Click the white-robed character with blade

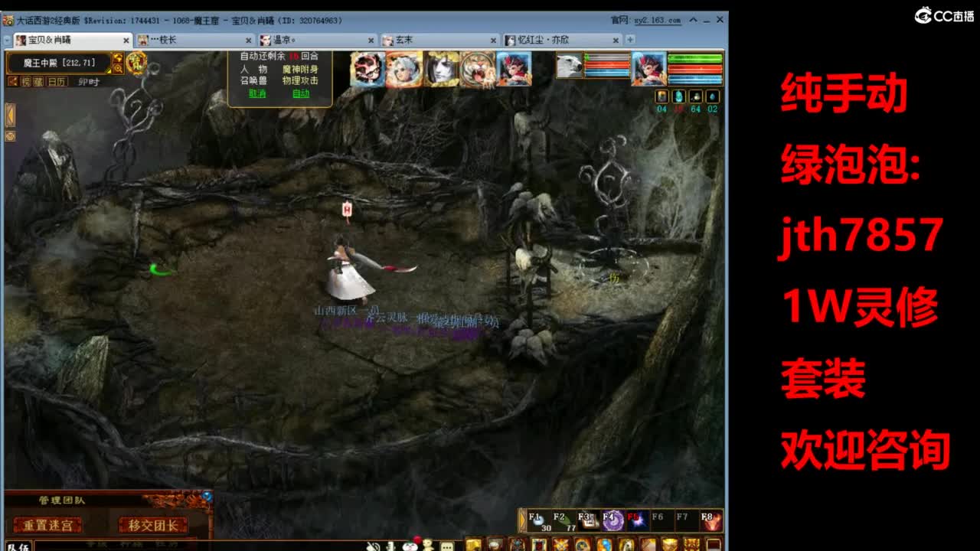point(351,269)
